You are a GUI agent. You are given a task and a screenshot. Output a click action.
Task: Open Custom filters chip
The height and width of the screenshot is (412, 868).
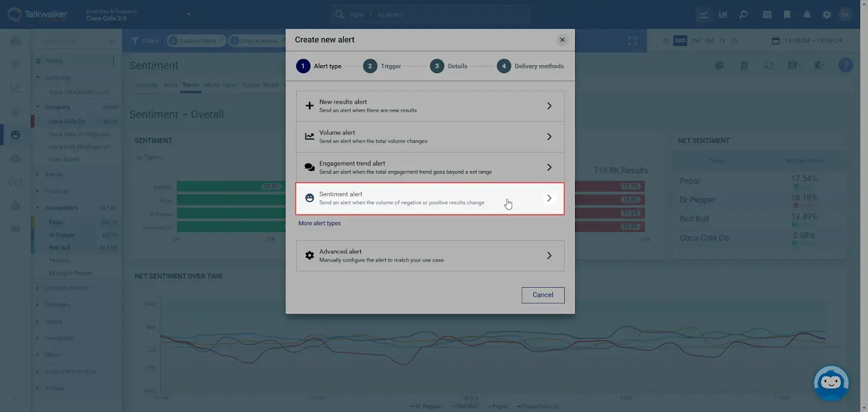point(196,41)
